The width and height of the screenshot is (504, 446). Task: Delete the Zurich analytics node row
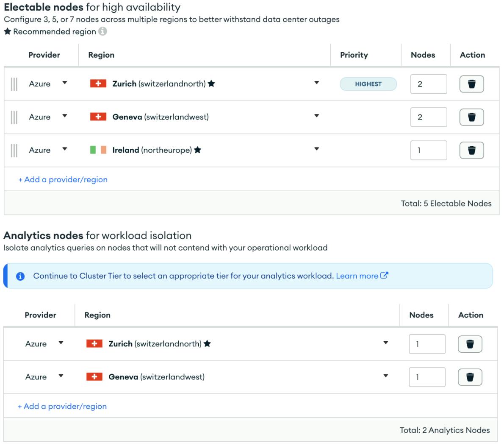471,344
